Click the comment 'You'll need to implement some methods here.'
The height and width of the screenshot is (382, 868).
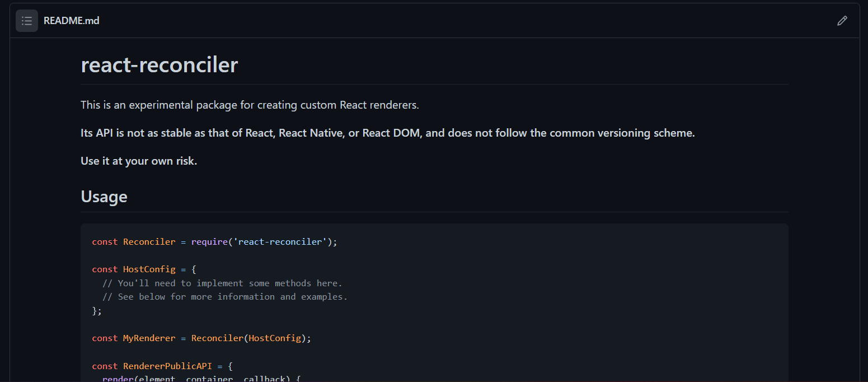click(222, 283)
